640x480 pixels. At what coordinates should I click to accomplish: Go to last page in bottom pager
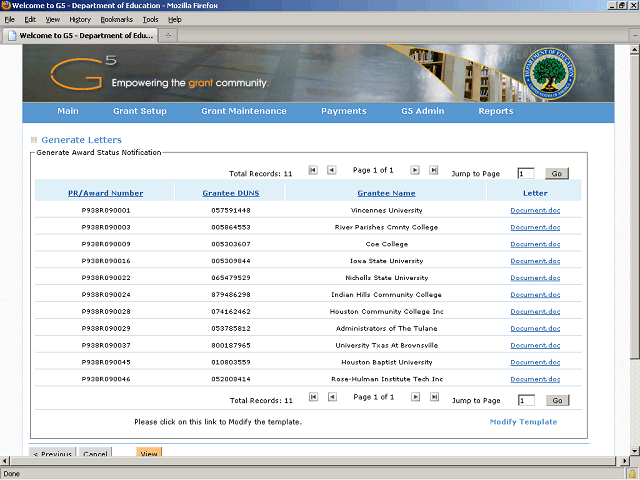tap(435, 397)
